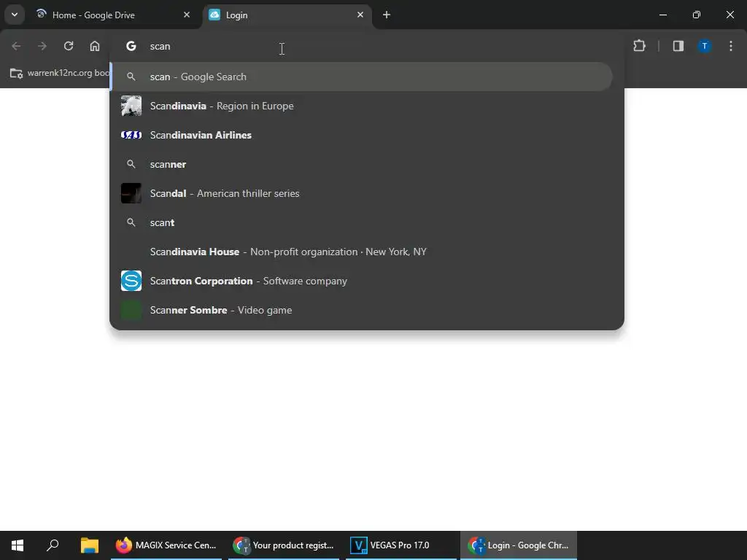Open the profile avatar T
The height and width of the screenshot is (560, 747).
pos(705,46)
